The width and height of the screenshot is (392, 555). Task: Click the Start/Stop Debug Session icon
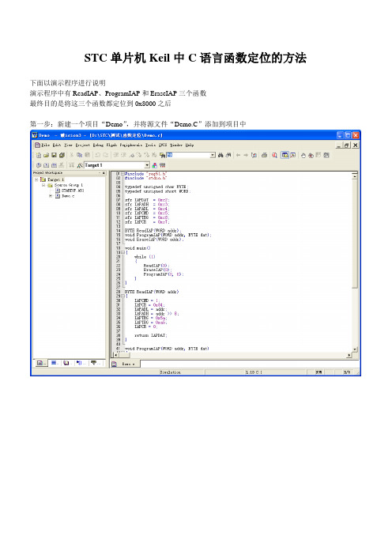[274, 155]
